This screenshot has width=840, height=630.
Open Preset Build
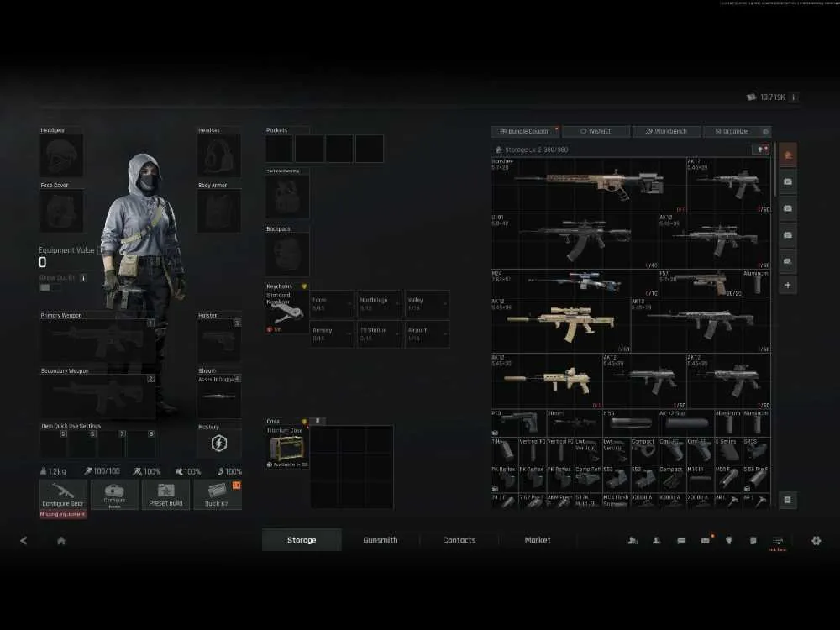pyautogui.click(x=166, y=495)
